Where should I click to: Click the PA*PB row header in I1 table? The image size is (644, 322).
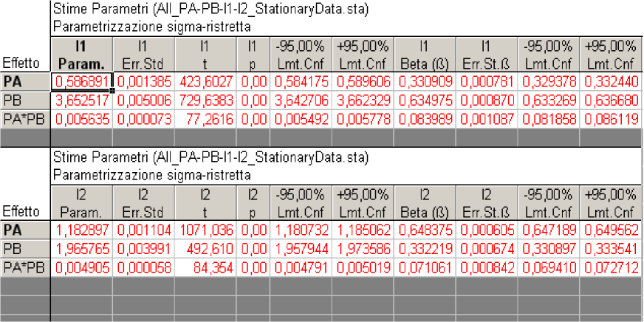point(25,114)
